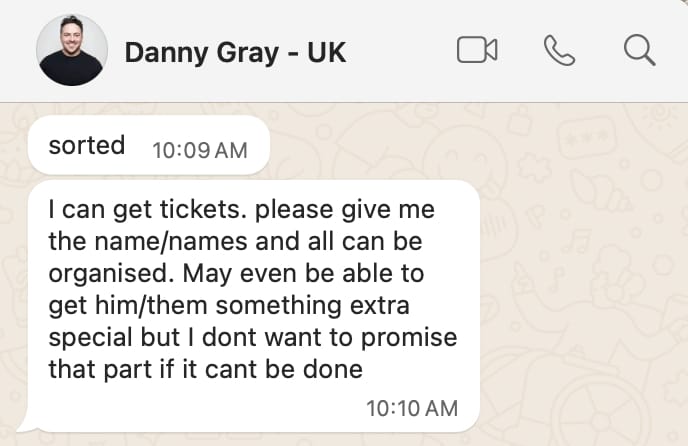Click empty header area right of contact name

(x=399, y=50)
